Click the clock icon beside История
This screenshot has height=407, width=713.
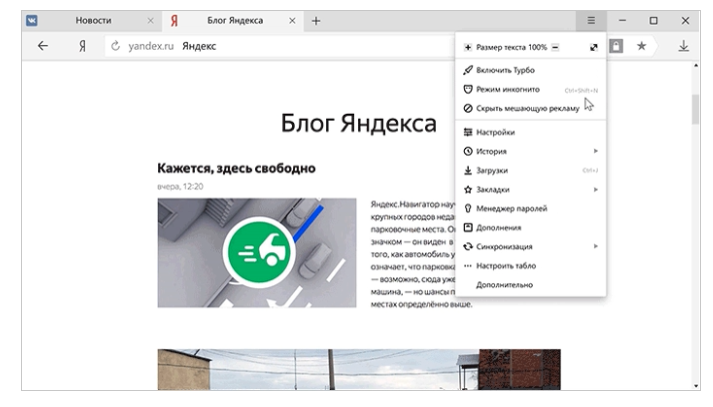(468, 151)
